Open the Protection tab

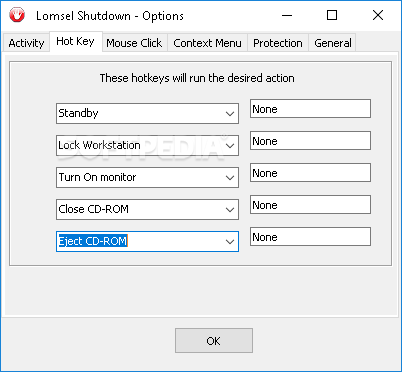point(278,43)
